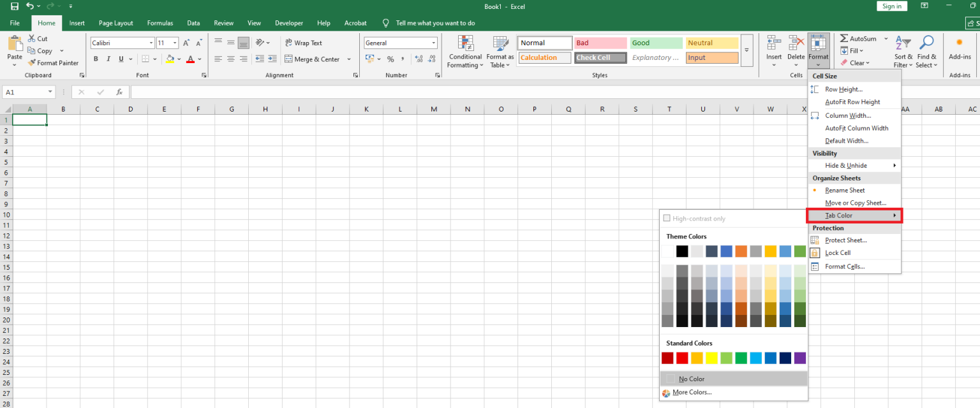Apply the Neutral cell style
The height and width of the screenshot is (408, 980).
(712, 43)
